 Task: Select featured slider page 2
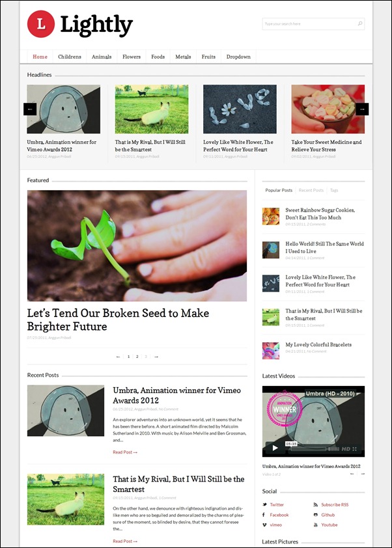pyautogui.click(x=137, y=357)
